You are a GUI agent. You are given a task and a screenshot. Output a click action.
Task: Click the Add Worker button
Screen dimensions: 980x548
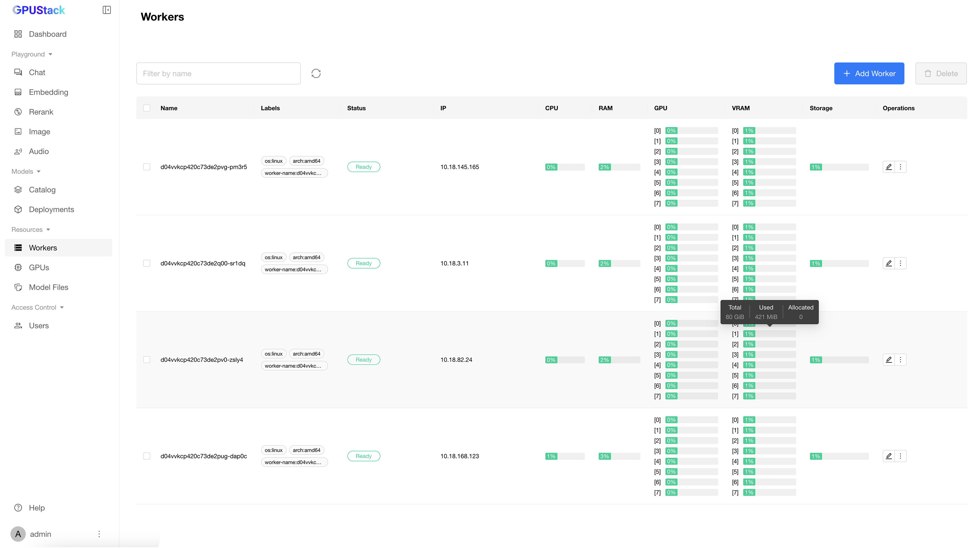(x=869, y=73)
